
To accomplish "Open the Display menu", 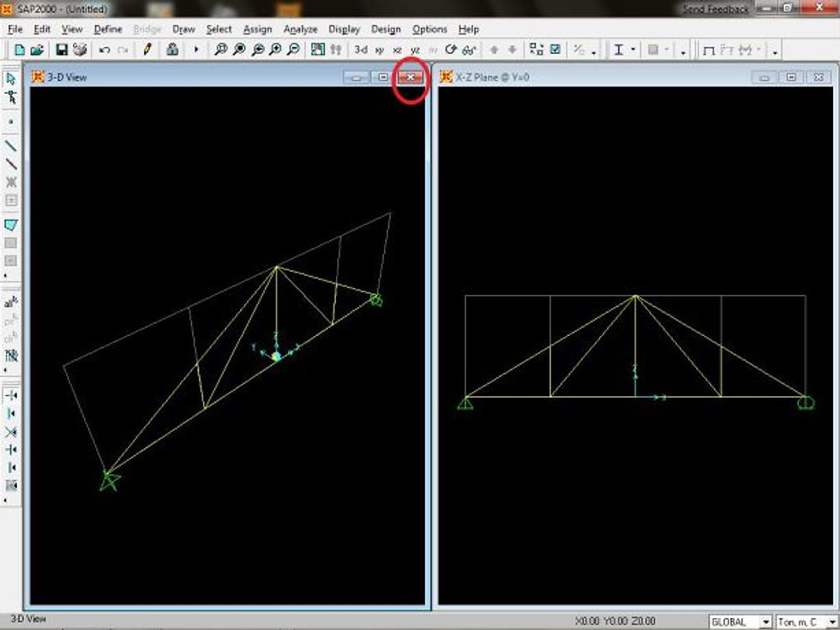I will (x=344, y=29).
